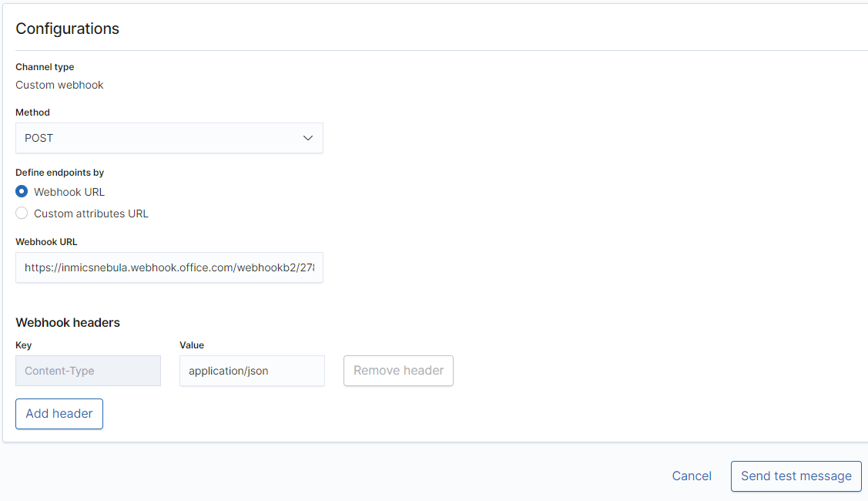Click Send test message

coord(796,476)
